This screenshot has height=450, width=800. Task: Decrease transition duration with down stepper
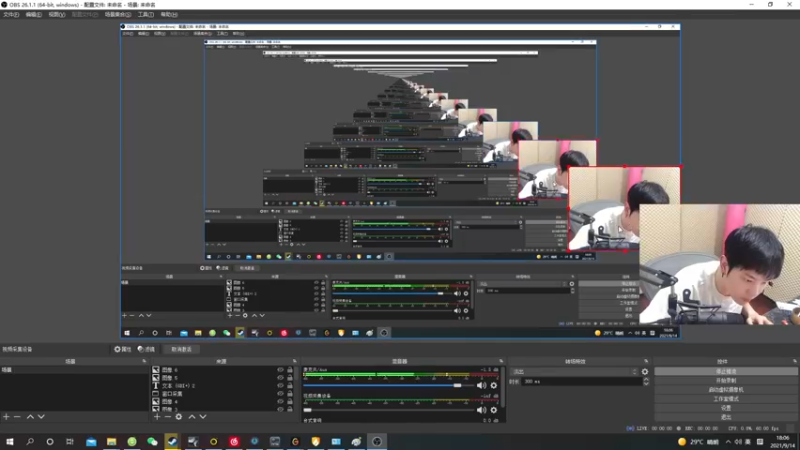pos(646,384)
